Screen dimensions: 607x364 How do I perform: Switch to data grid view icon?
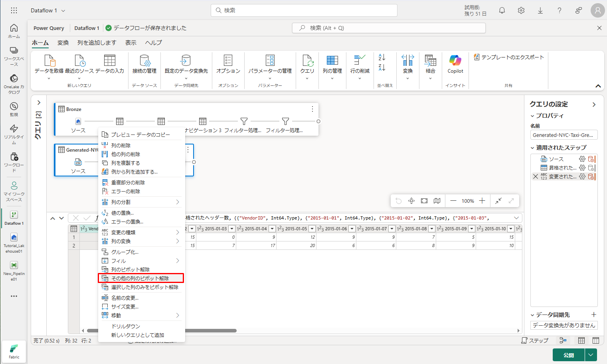click(x=581, y=340)
